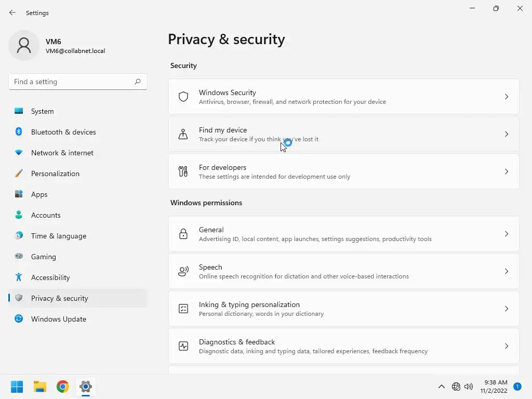Click the Speech recognition icon

tap(183, 271)
